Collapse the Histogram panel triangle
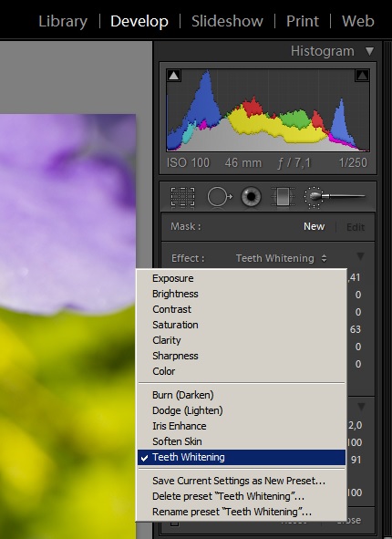The width and height of the screenshot is (392, 539). point(370,51)
